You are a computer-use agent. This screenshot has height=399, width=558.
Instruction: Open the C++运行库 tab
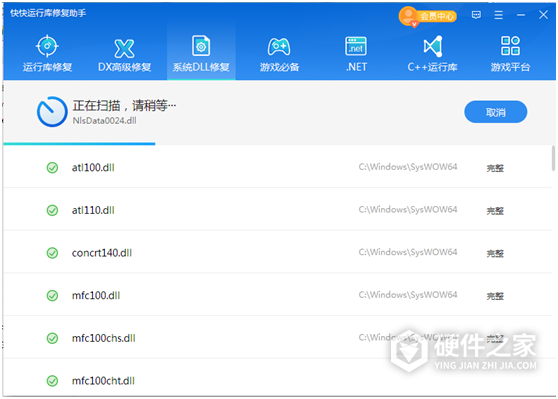tap(432, 54)
